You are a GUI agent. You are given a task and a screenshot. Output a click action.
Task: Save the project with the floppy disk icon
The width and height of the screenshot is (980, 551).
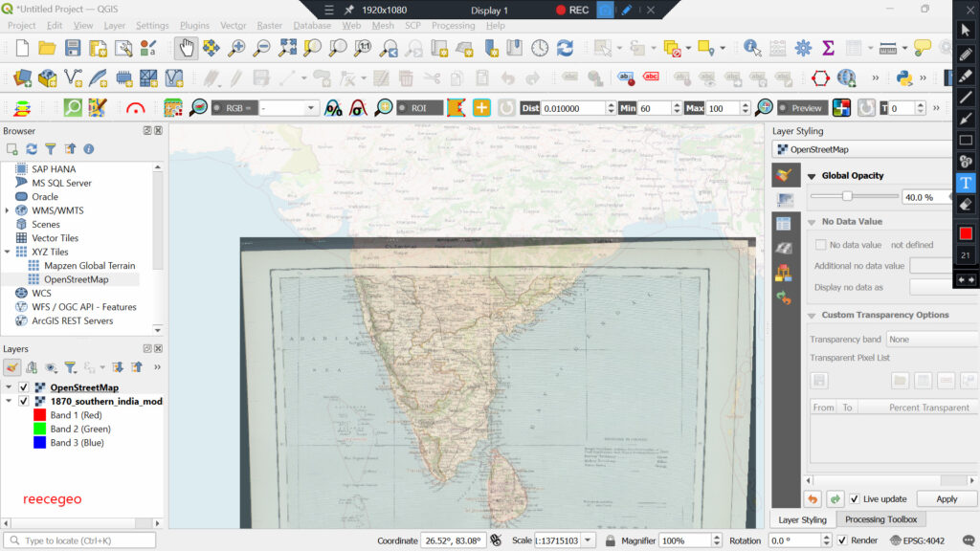73,48
